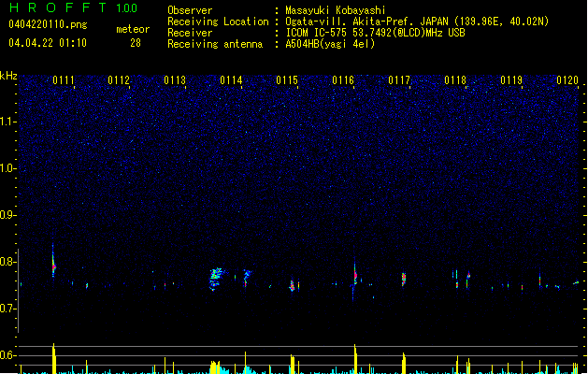This screenshot has height=374, width=588.
Task: Click the 0119 time marker
Action: [x=511, y=80]
